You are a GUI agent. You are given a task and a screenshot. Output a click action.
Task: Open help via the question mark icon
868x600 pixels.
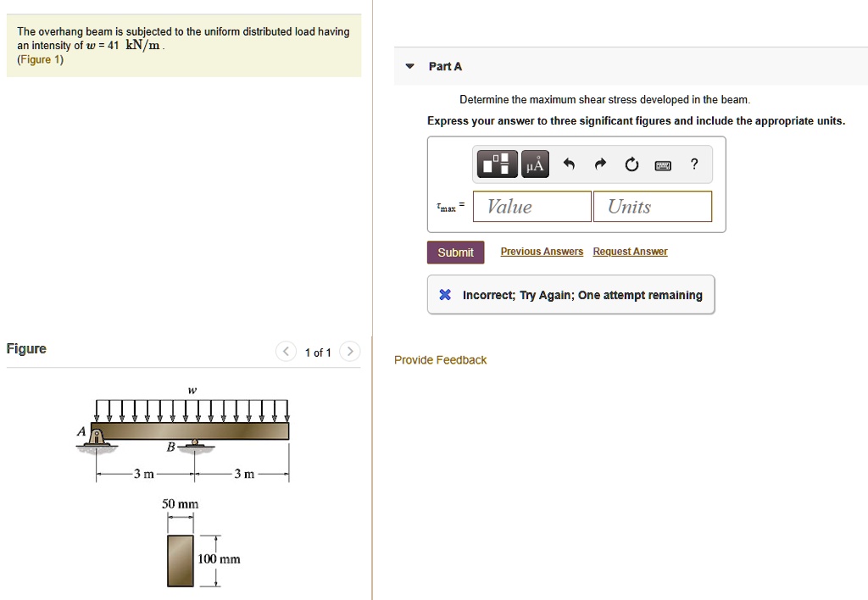click(x=694, y=164)
